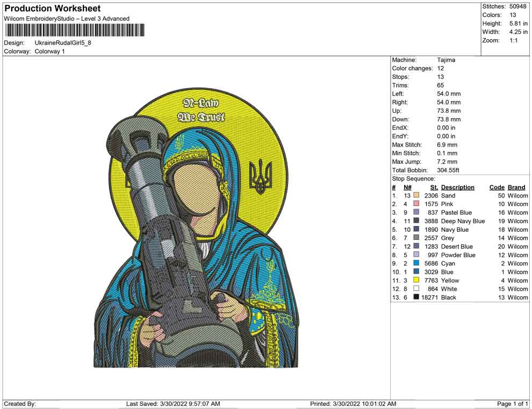The width and height of the screenshot is (532, 409).
Task: Click the Up value '73.8 mm'
Action: 449,111
